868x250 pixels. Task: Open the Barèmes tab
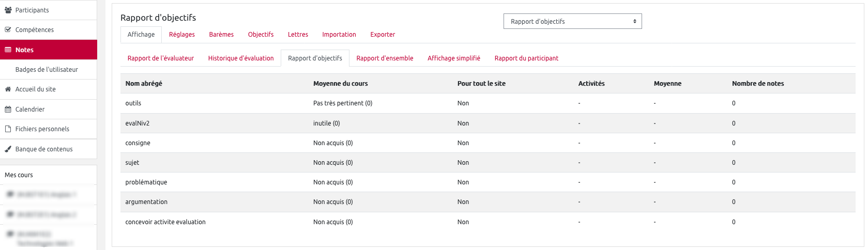(x=221, y=35)
